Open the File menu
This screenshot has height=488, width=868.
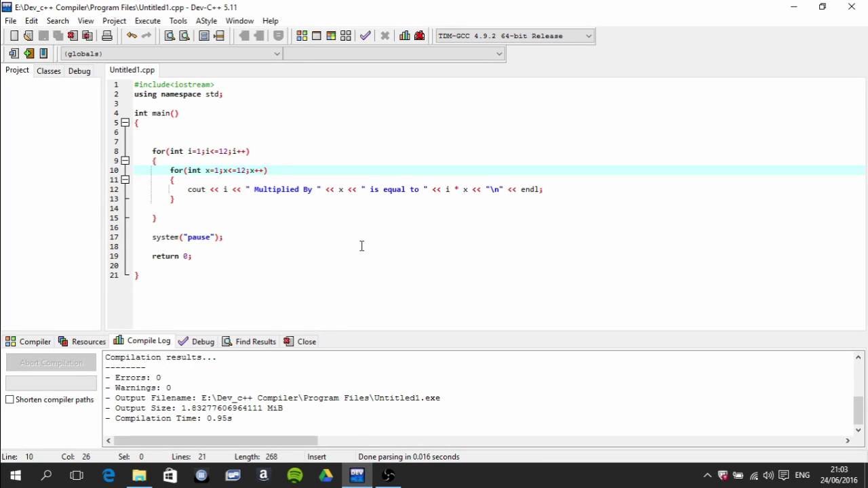click(10, 21)
